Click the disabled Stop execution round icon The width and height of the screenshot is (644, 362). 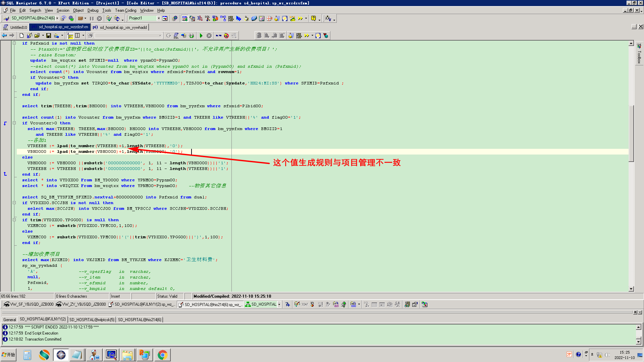point(209,36)
